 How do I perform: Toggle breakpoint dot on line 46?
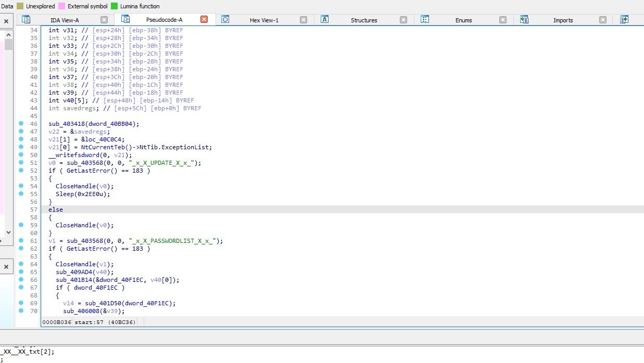pos(21,124)
